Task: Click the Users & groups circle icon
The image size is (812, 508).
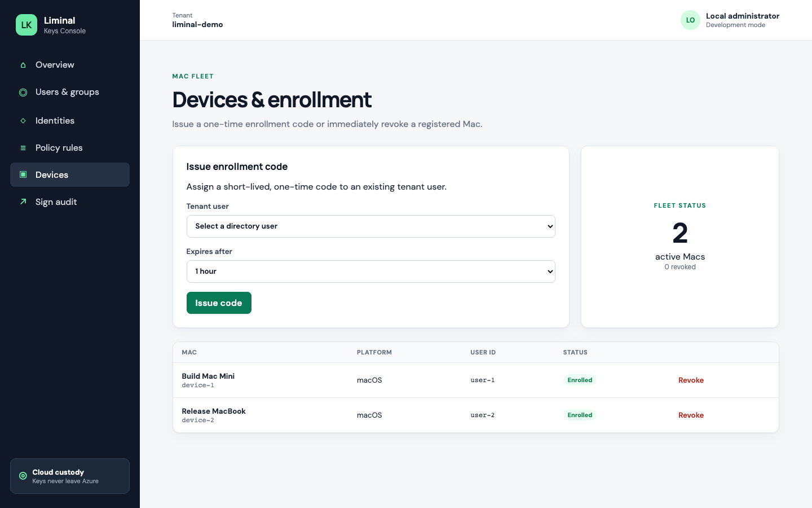Action: [x=23, y=92]
